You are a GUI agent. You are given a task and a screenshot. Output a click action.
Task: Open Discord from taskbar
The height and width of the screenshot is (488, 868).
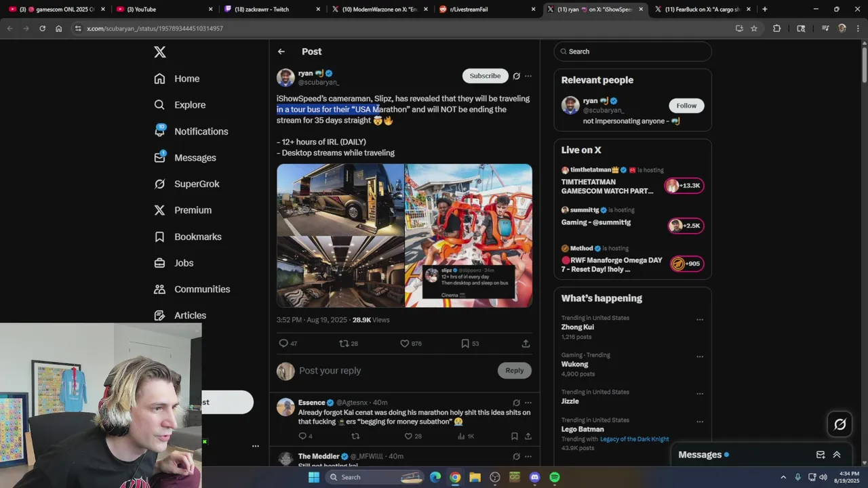pyautogui.click(x=534, y=477)
